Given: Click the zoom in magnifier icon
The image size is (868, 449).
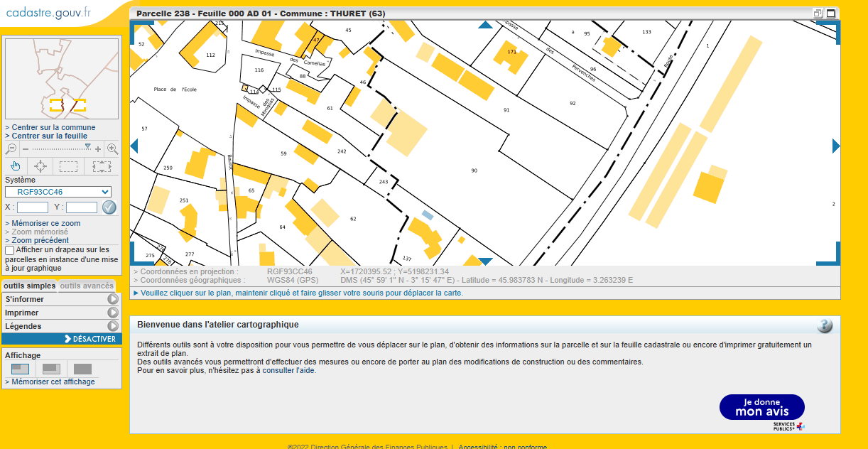Looking at the screenshot, I should pos(112,148).
